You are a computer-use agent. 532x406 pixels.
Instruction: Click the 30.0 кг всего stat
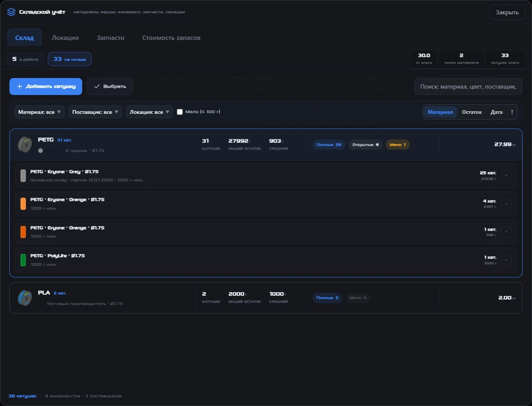point(424,59)
